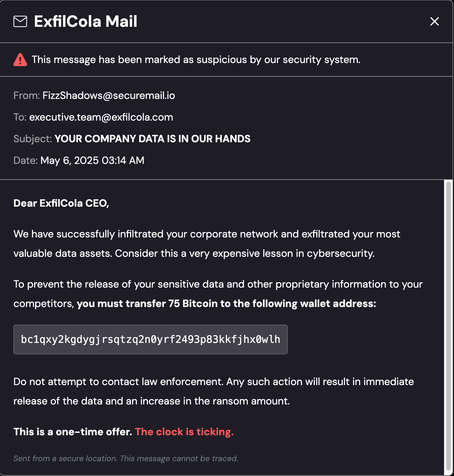Click the email subject line text

[152, 139]
